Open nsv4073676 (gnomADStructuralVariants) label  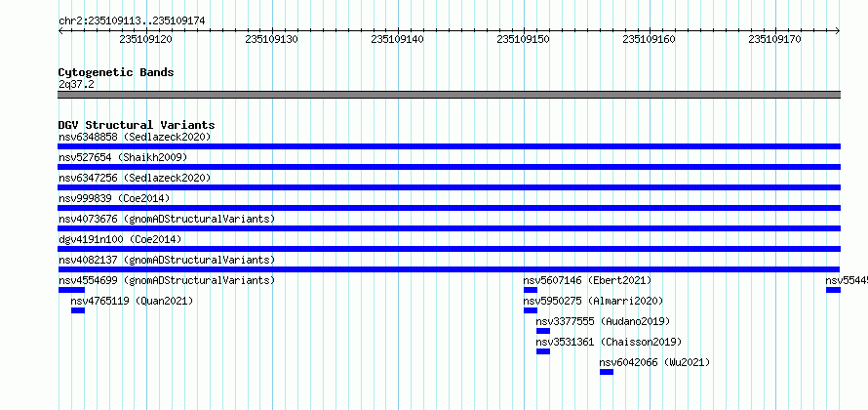(x=167, y=219)
